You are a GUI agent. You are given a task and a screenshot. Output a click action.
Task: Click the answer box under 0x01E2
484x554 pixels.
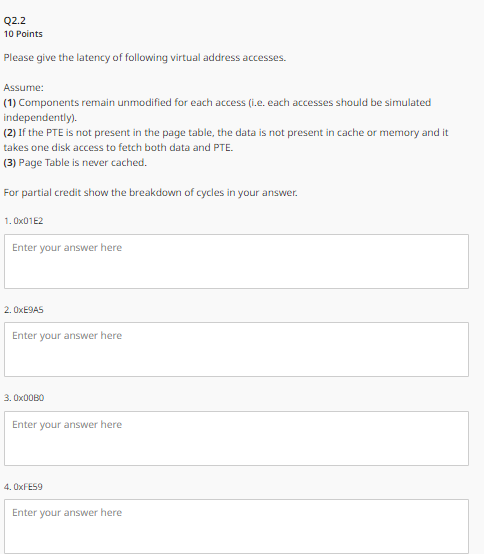point(236,261)
